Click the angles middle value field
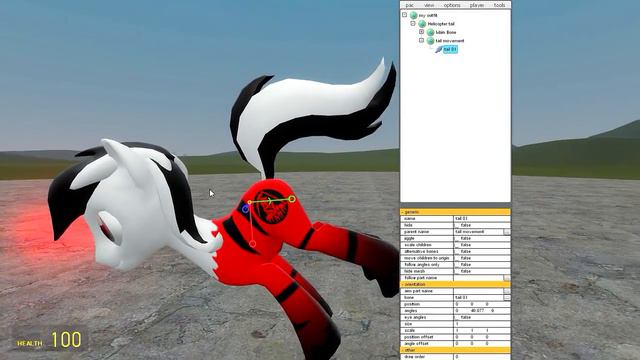640x360 pixels. 477,311
